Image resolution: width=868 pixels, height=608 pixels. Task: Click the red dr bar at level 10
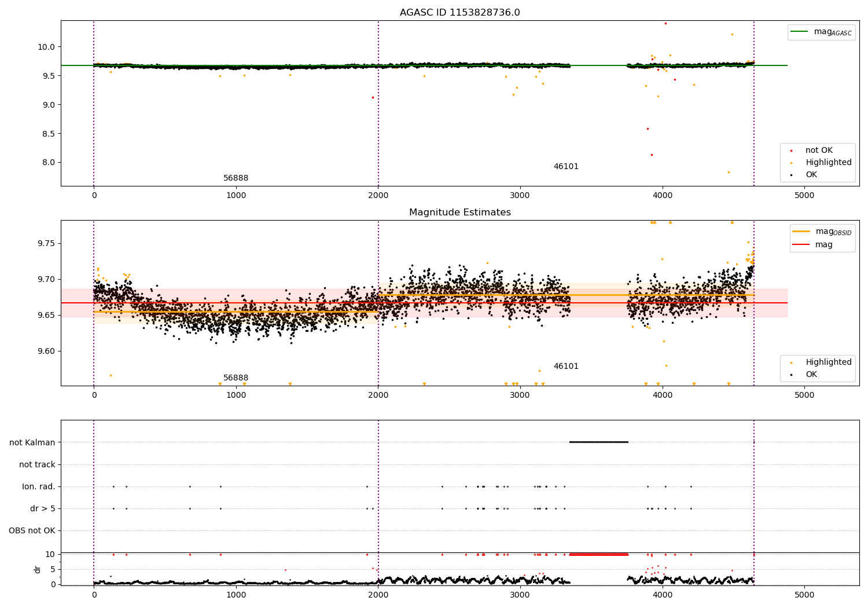(x=599, y=554)
